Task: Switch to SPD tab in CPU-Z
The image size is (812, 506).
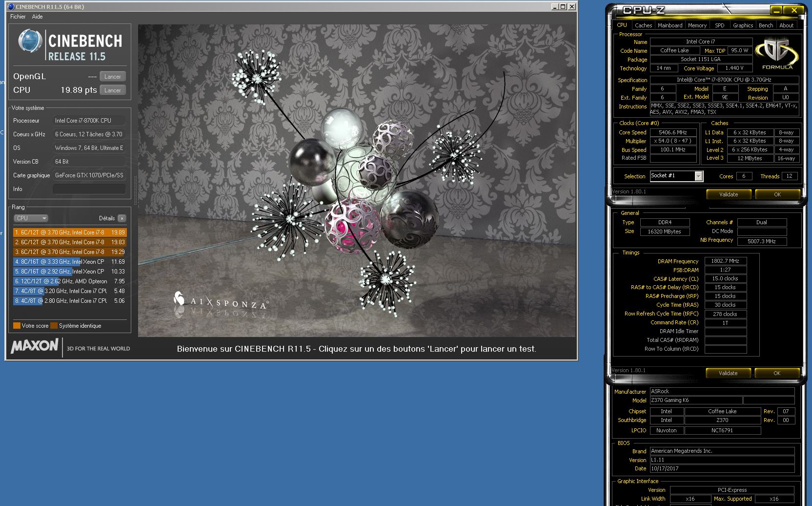Action: (x=720, y=25)
